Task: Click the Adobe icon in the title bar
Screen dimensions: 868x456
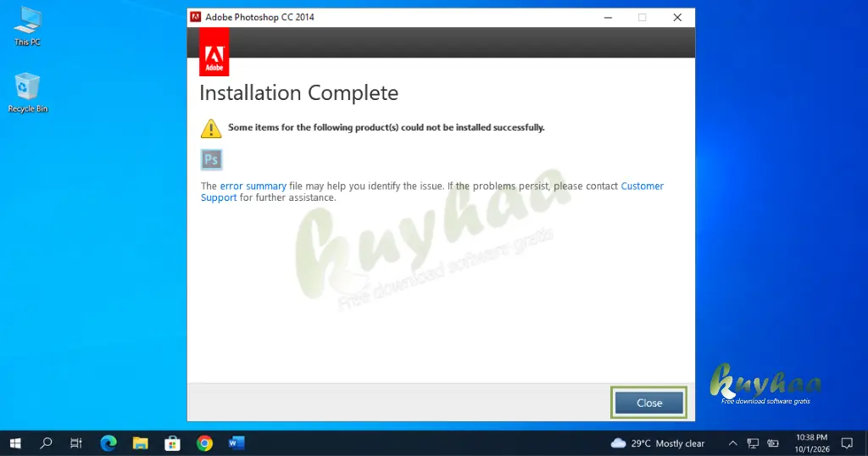Action: pos(196,17)
